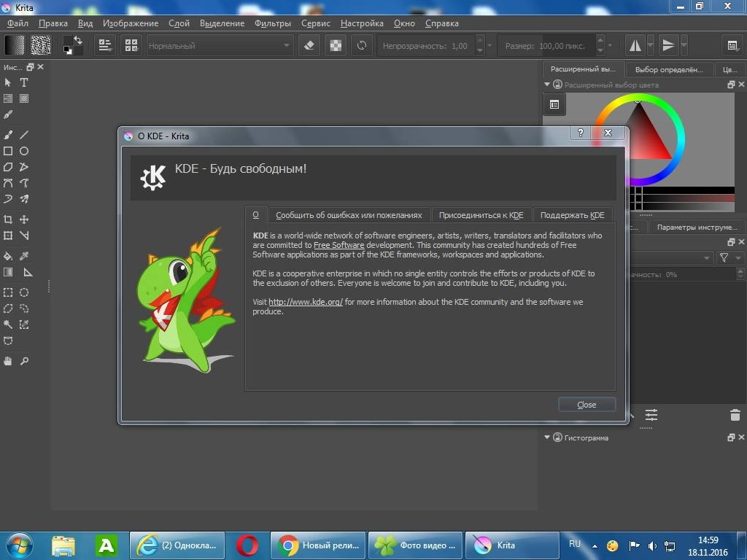The height and width of the screenshot is (560, 747).
Task: Select the pan hand tool
Action: (7, 361)
